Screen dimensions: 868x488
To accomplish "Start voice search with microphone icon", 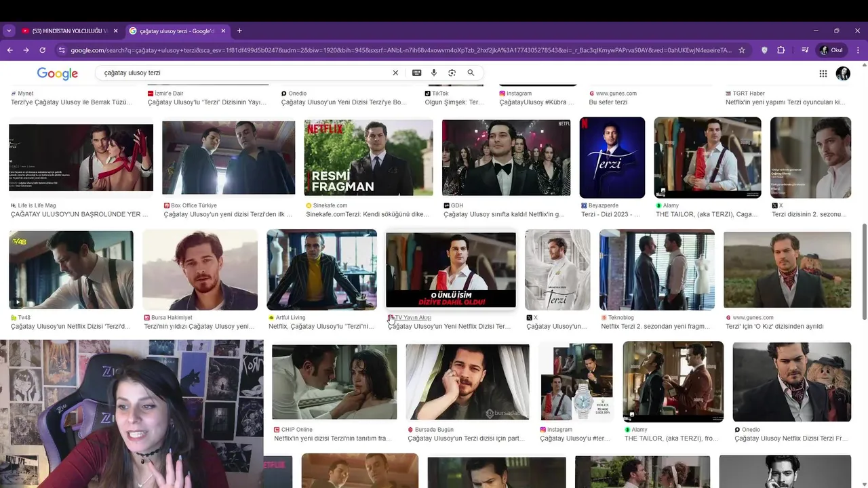I will point(434,73).
